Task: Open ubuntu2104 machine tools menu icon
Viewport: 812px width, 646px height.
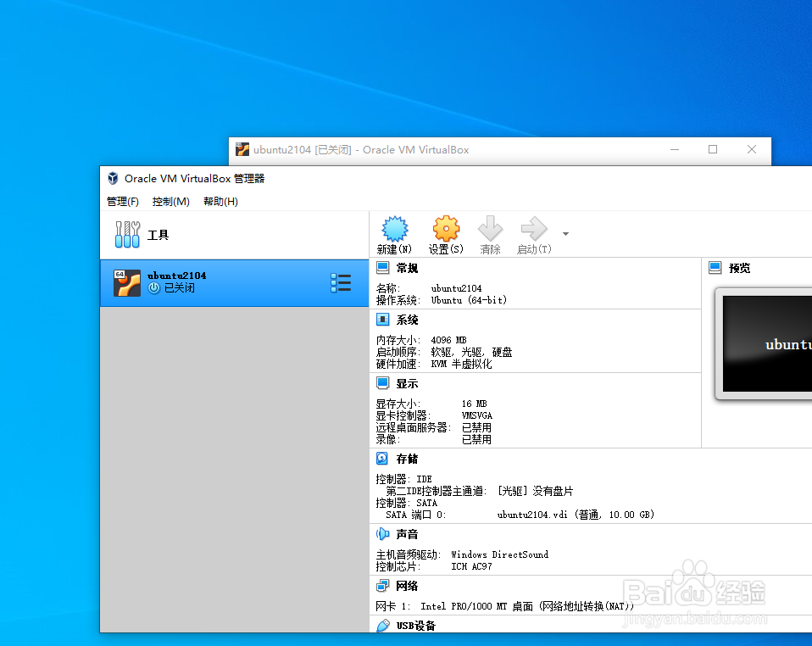Action: (341, 283)
